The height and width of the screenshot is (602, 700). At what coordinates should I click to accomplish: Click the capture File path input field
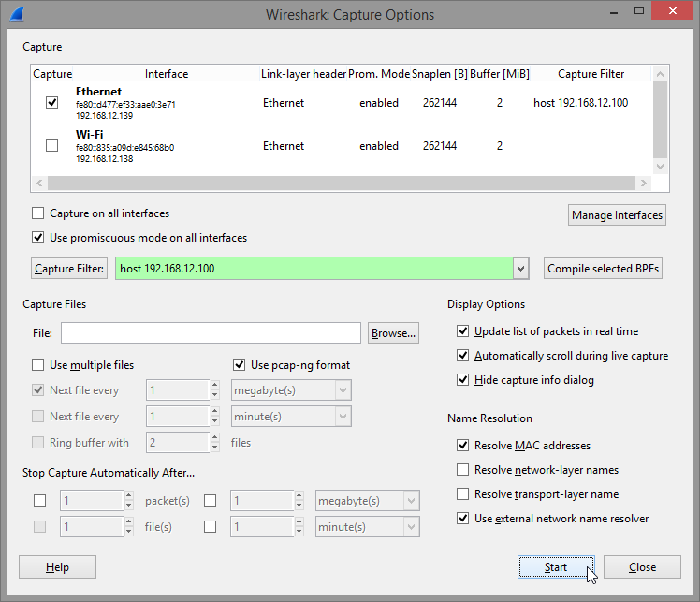point(211,333)
